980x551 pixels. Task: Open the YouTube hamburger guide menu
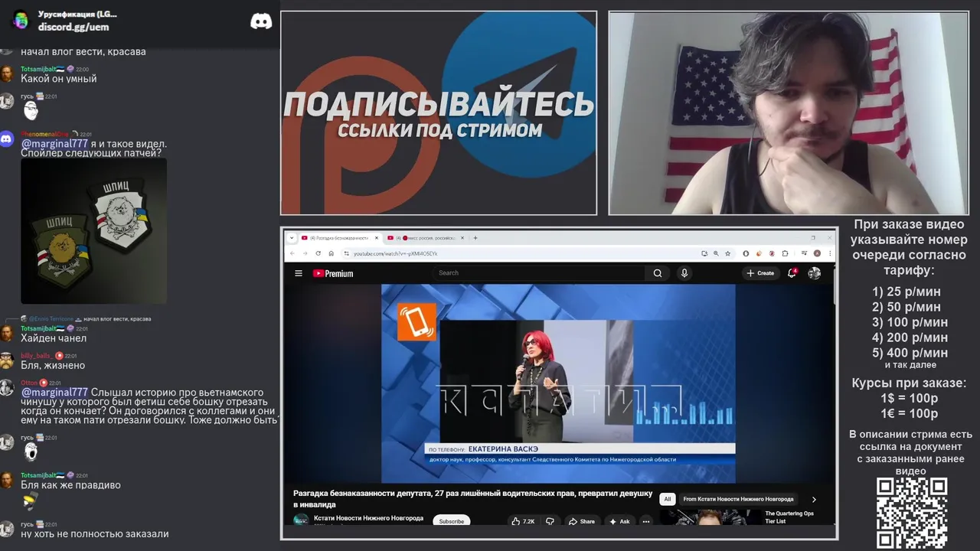coord(299,273)
